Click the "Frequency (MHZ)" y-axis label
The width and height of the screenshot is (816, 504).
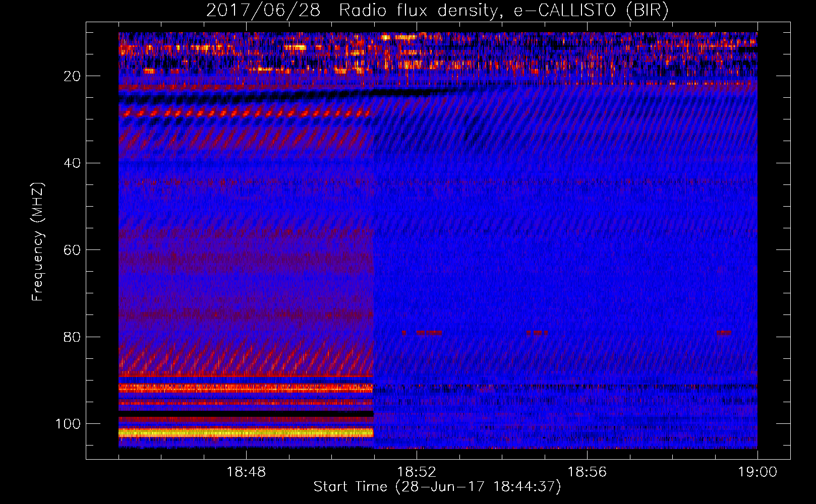click(37, 242)
